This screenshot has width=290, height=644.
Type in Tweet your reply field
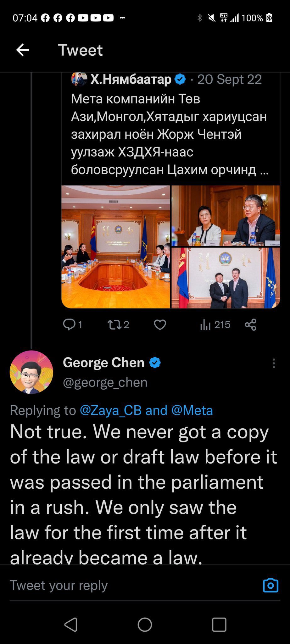coord(126,585)
